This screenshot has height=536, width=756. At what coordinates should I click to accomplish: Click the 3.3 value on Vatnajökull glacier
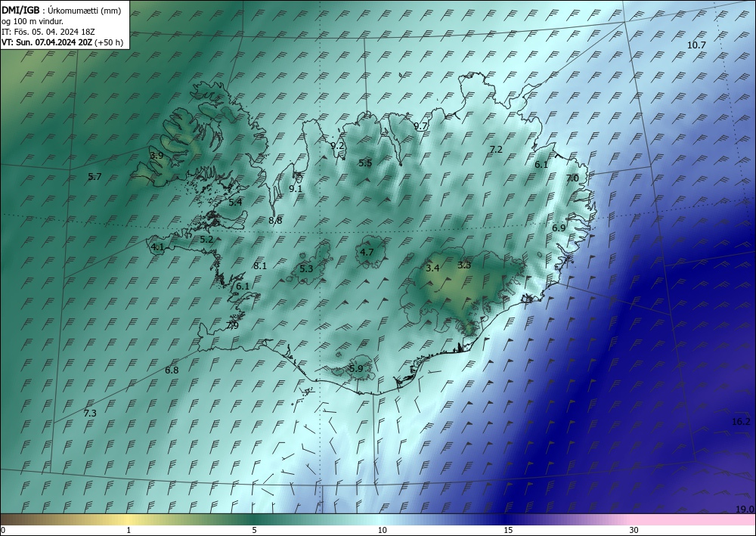click(464, 265)
